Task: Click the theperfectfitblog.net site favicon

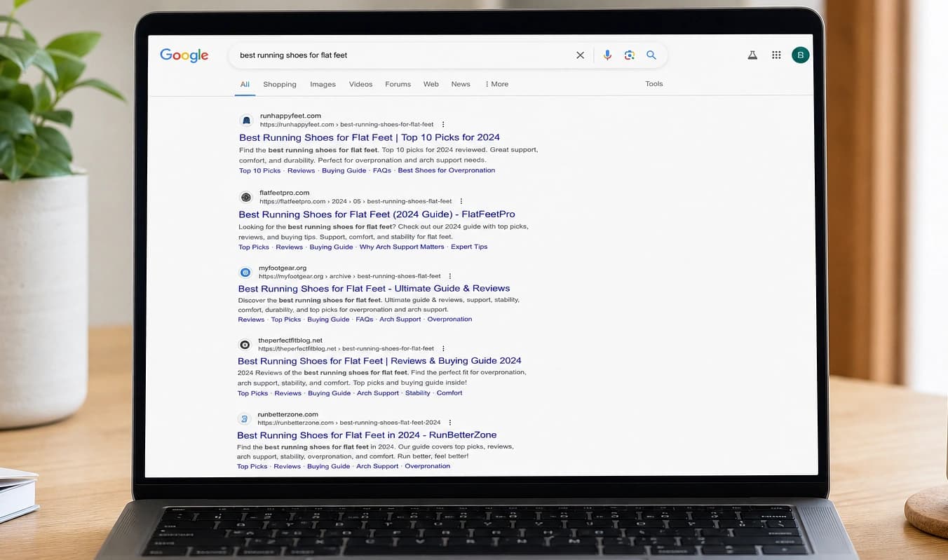Action: (244, 344)
